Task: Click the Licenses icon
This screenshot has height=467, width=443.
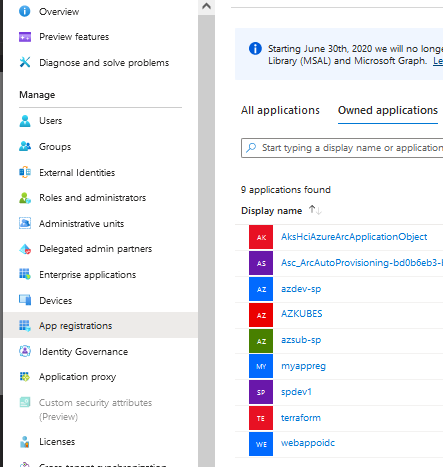Action: point(25,442)
